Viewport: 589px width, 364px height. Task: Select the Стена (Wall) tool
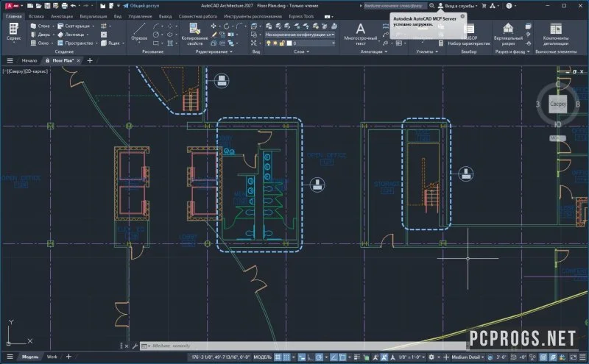coord(40,26)
